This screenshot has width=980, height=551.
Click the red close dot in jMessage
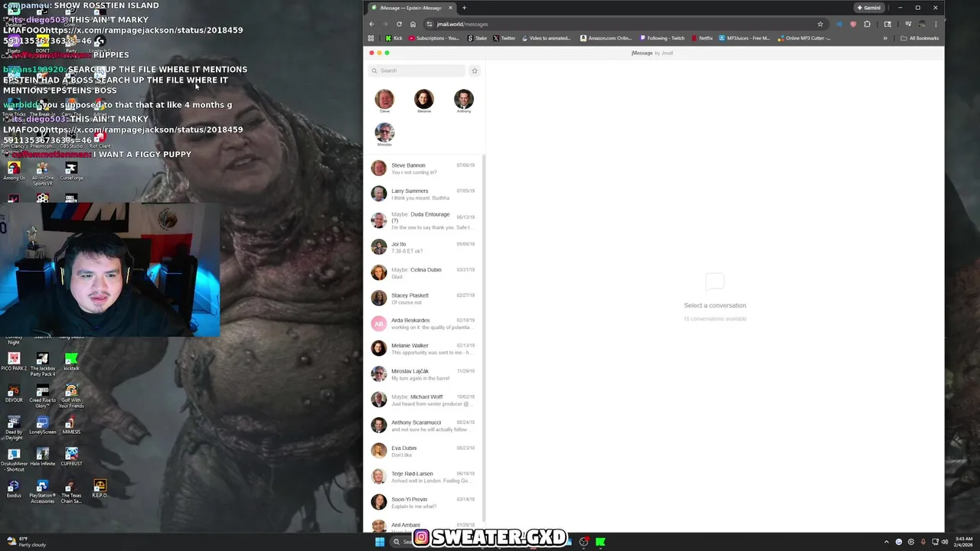[x=372, y=53]
